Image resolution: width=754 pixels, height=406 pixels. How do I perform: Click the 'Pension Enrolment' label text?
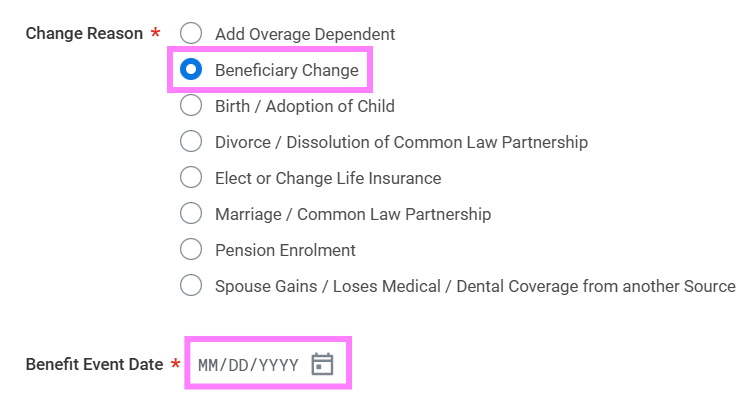point(285,250)
